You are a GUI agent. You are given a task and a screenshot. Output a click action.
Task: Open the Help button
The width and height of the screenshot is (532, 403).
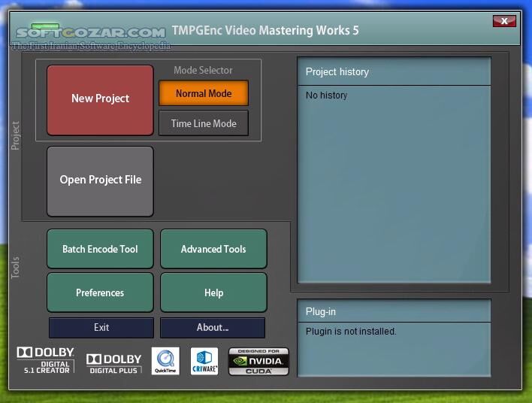point(213,292)
